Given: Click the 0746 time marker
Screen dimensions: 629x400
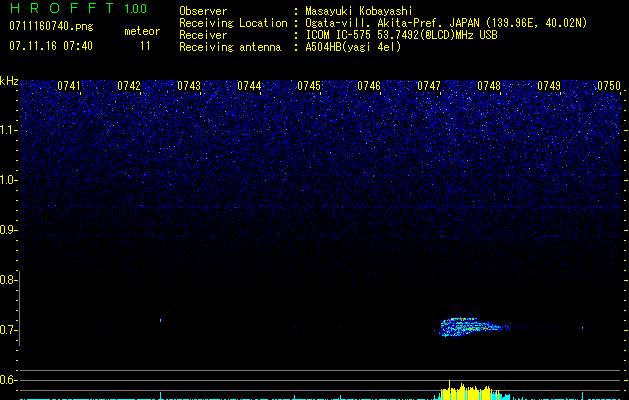Looking at the screenshot, I should point(369,86).
